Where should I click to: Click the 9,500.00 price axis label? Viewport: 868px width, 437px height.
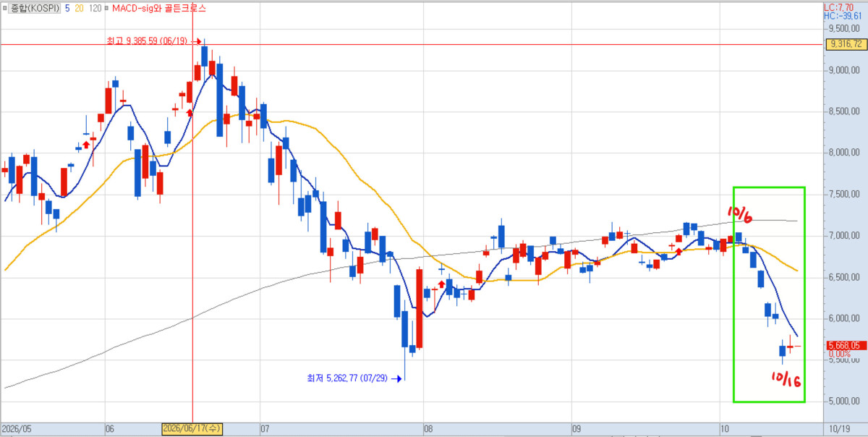(844, 28)
